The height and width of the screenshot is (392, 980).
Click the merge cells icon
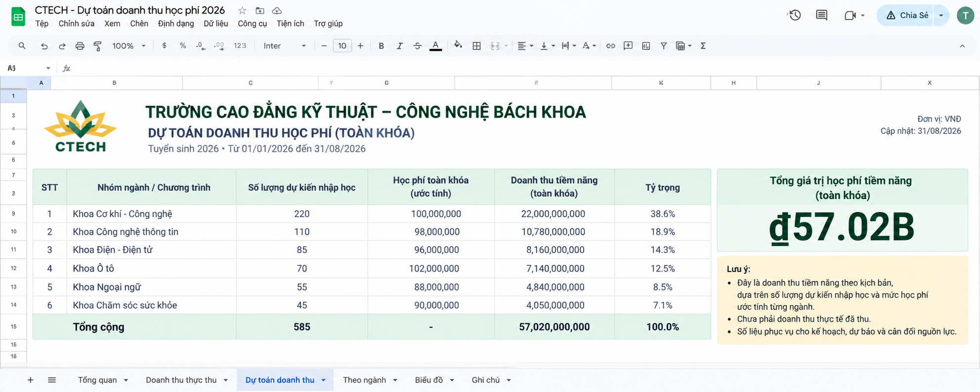495,46
